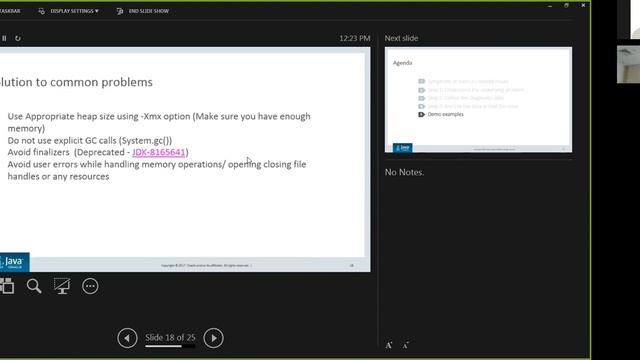Click the Show Taskbar option
The height and width of the screenshot is (360, 640).
(x=10, y=11)
